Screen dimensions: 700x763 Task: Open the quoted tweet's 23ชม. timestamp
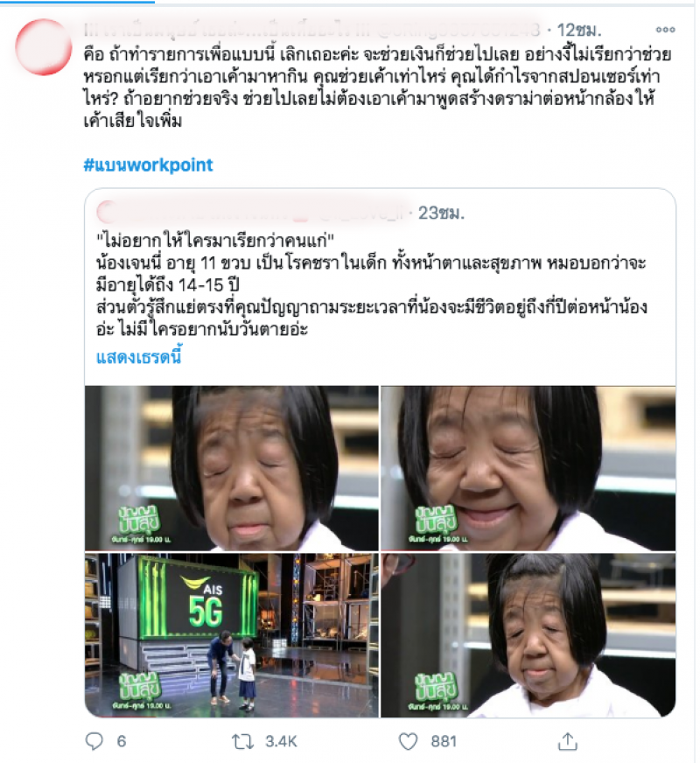pyautogui.click(x=441, y=213)
